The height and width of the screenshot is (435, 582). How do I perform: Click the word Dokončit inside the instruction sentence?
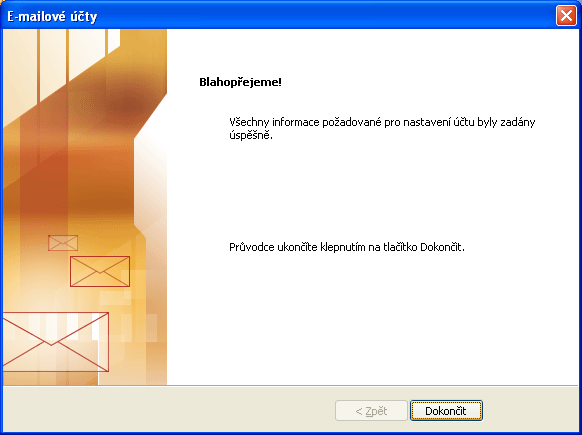(441, 247)
